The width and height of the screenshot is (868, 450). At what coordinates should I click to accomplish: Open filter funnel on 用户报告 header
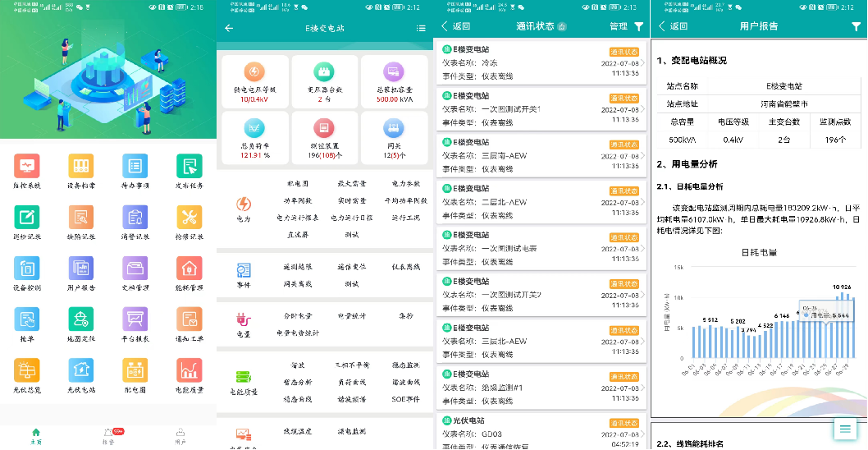click(x=856, y=26)
